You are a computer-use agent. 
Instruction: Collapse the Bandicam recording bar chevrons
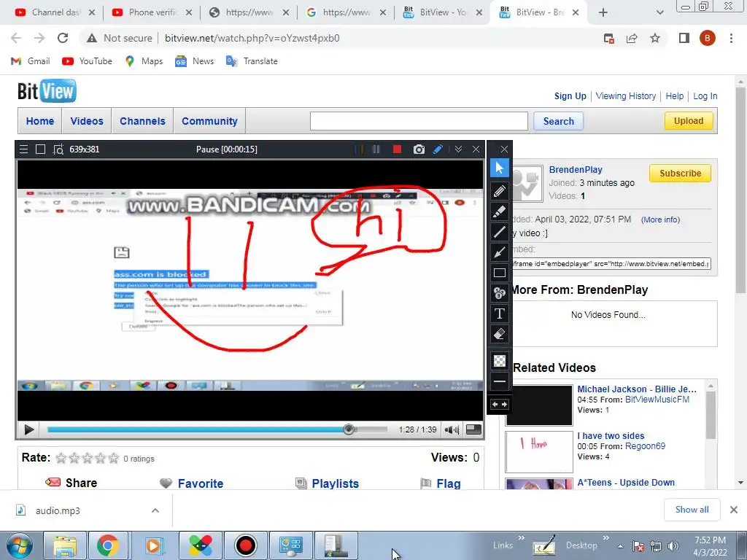(x=458, y=149)
